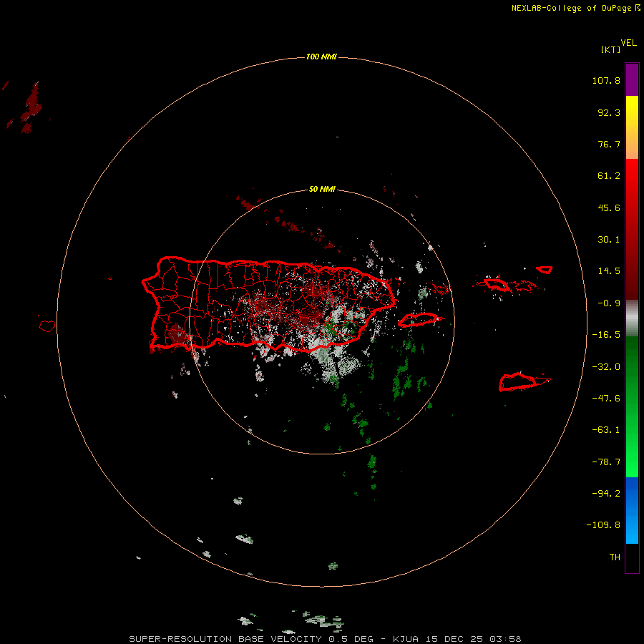
Task: Select the -94.2 scale value
Action: click(x=606, y=493)
